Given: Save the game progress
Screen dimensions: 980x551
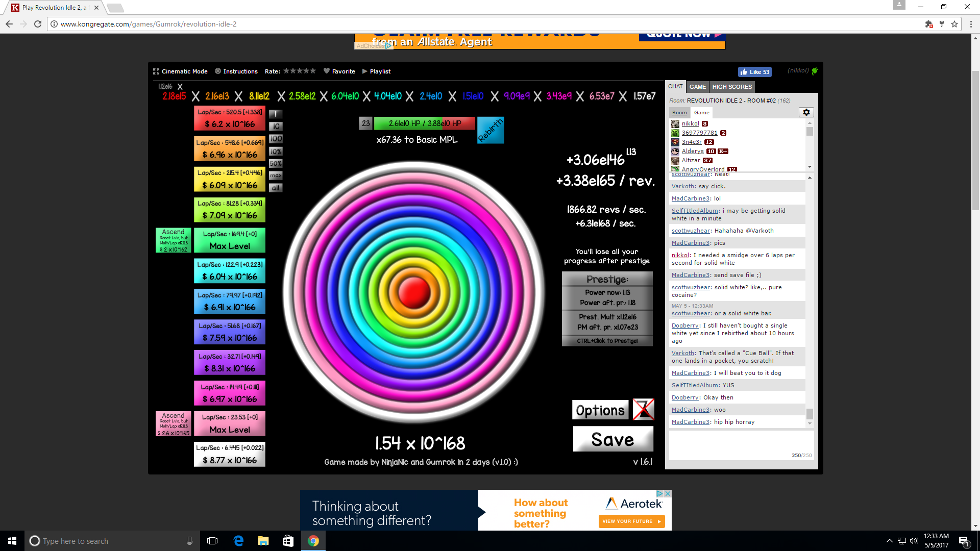Looking at the screenshot, I should click(613, 439).
